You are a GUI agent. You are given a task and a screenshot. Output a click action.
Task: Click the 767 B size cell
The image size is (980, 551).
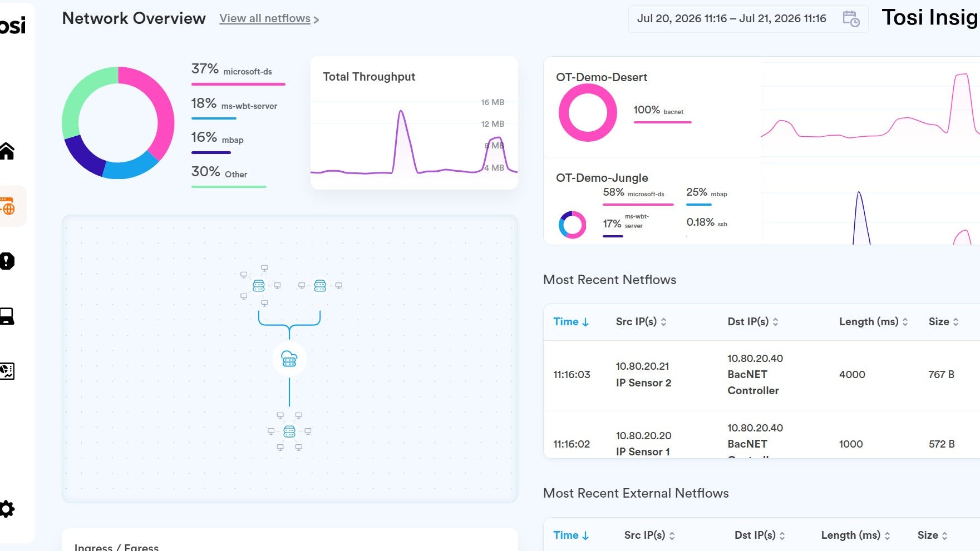[941, 375]
